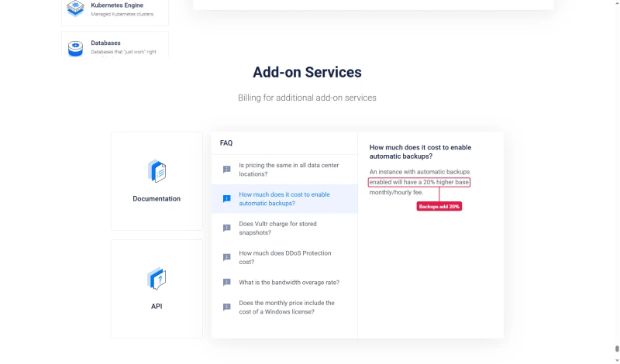Click 'Managed Kubernetes clusters.' description
The width and height of the screenshot is (620, 364).
(122, 14)
